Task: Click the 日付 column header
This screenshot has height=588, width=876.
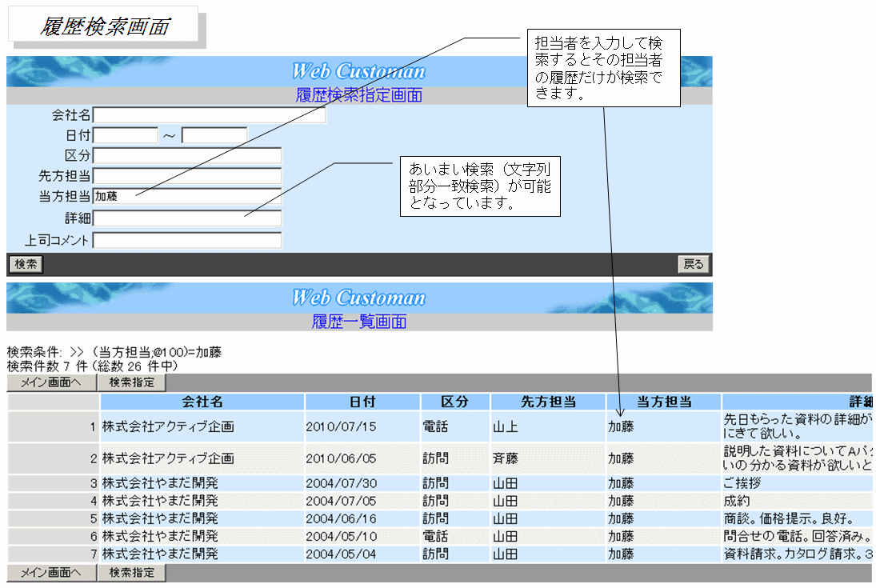Action: click(x=362, y=402)
